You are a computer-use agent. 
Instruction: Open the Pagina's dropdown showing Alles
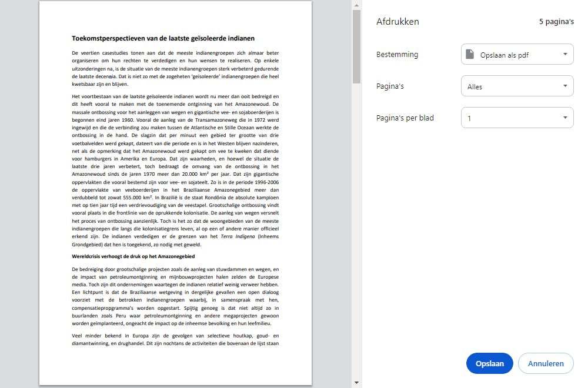pos(517,86)
